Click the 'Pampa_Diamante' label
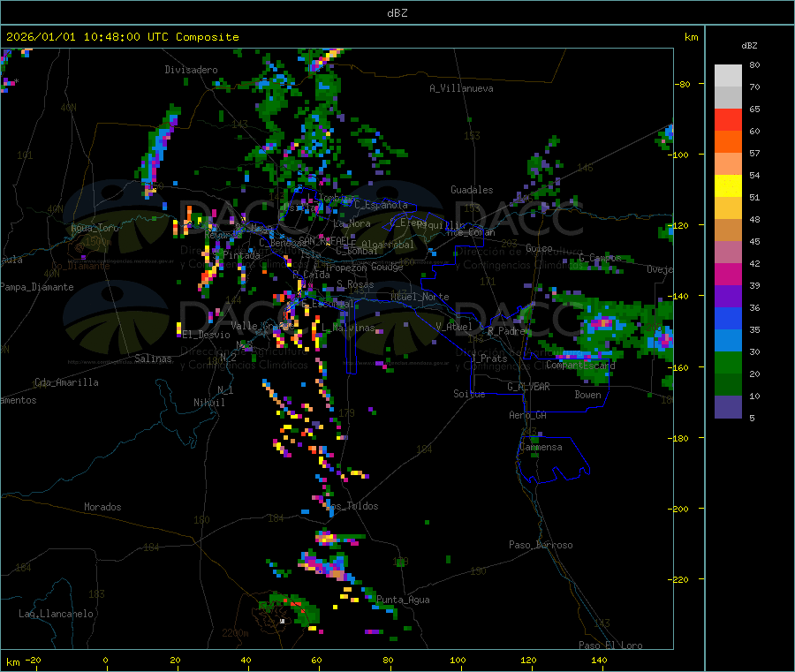Screen dimensions: 795x672 37,287
